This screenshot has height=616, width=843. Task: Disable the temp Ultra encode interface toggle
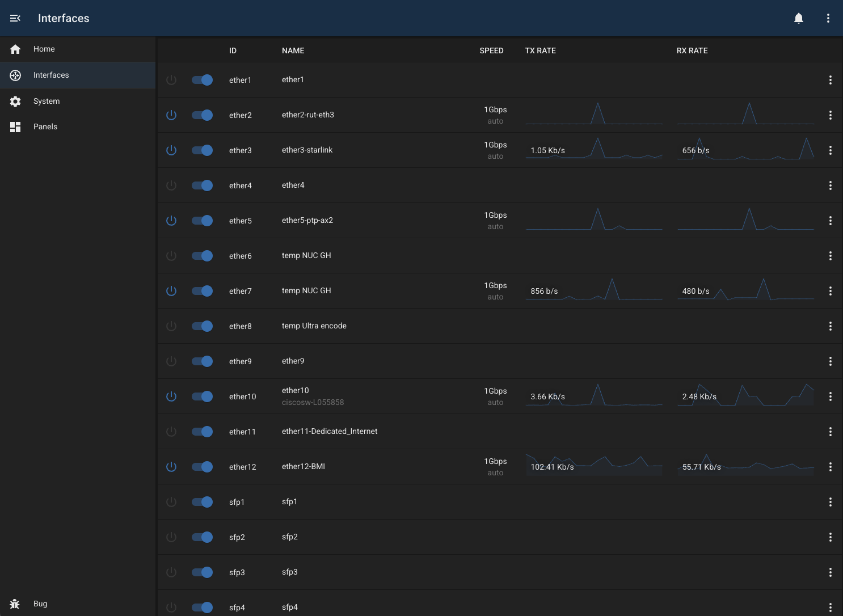[202, 326]
